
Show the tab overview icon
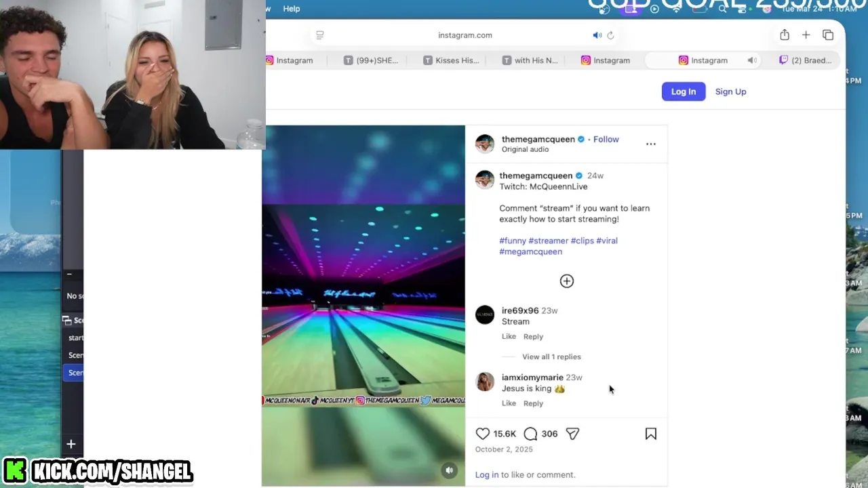point(828,35)
